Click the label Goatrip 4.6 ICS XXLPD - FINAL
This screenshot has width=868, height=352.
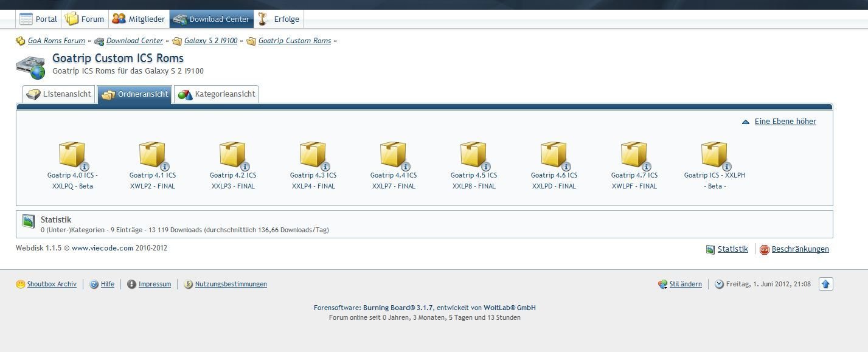554,181
